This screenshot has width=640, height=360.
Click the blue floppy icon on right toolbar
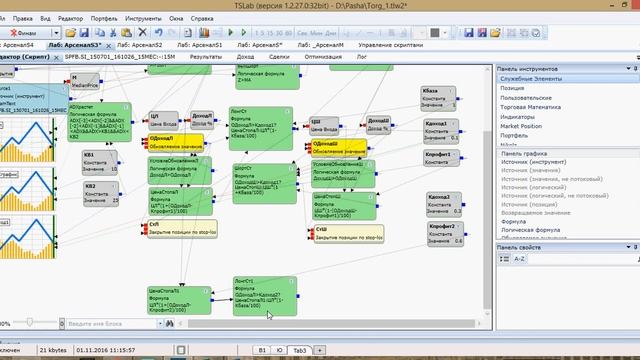tap(469, 33)
